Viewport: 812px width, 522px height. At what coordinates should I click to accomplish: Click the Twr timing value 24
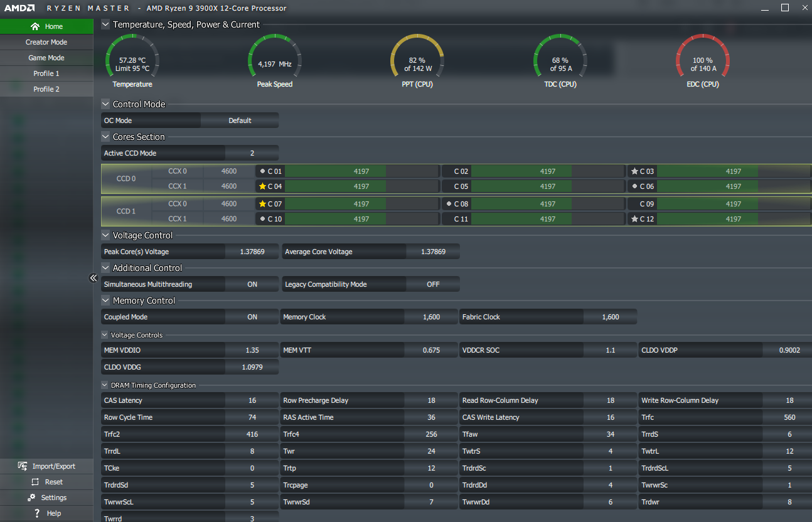432,451
